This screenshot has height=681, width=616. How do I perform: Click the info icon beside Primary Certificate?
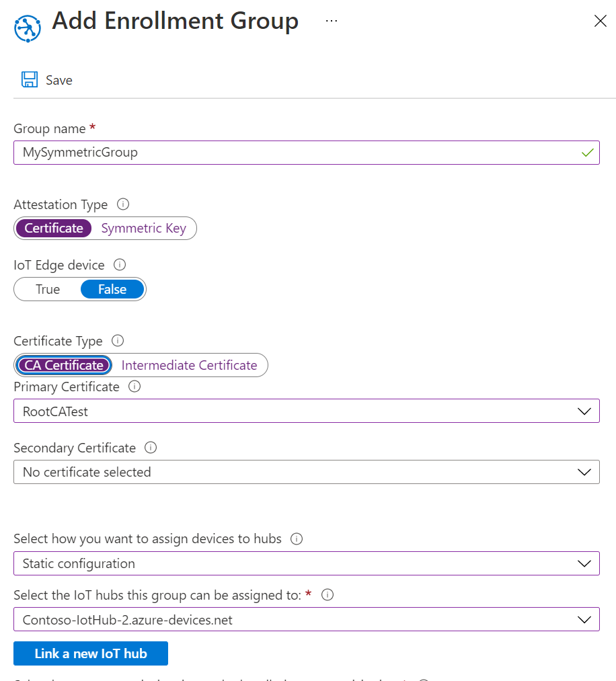click(134, 387)
